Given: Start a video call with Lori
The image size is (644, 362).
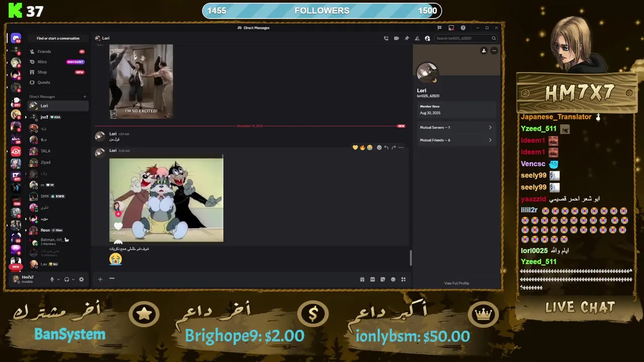Looking at the screenshot, I should (396, 38).
